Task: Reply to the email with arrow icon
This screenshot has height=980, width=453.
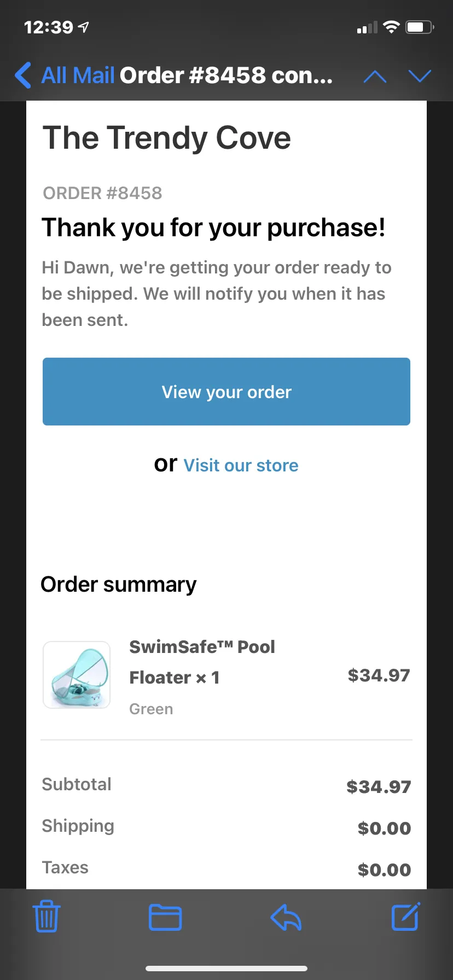Action: (286, 917)
